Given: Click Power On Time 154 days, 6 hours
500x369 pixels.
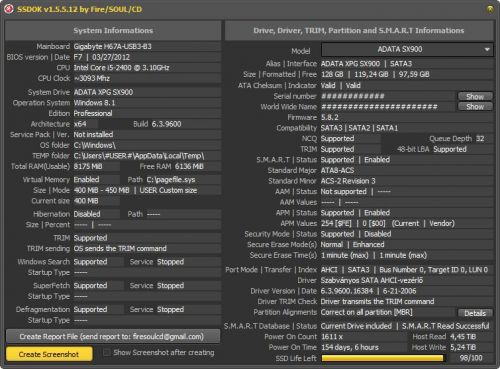Looking at the screenshot, I should 350,347.
